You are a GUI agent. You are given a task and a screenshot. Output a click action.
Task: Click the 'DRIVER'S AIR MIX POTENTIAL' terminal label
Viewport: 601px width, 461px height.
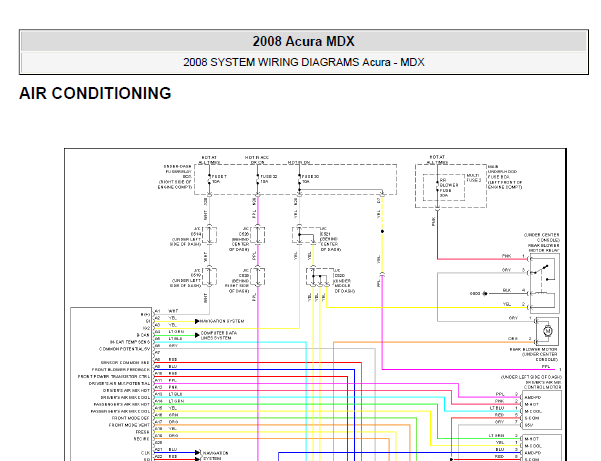pyautogui.click(x=120, y=384)
